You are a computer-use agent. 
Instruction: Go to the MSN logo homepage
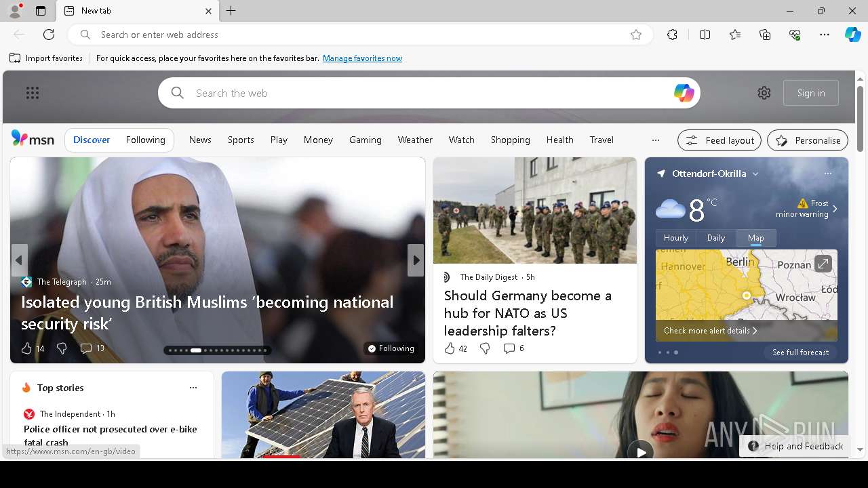33,139
